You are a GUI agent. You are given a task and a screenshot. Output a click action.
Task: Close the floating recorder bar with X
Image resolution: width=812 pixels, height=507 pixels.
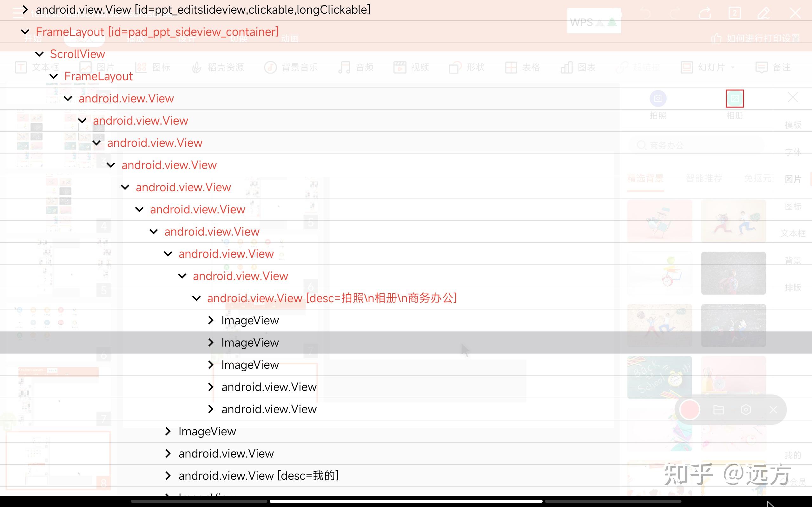(x=773, y=410)
